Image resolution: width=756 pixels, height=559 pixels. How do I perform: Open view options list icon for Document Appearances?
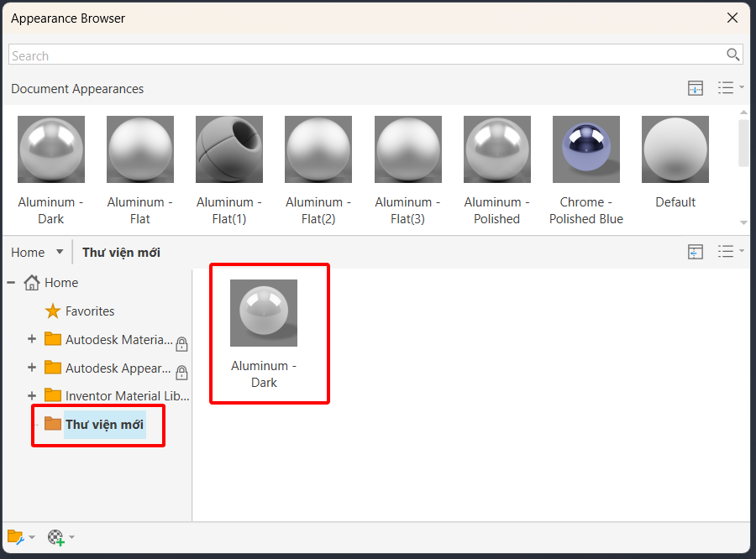pos(731,87)
